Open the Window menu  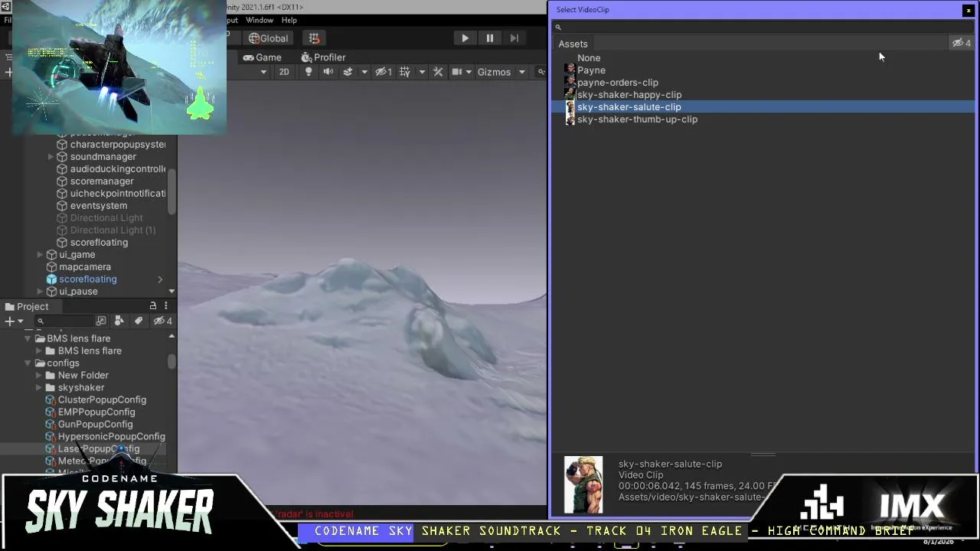tap(260, 20)
